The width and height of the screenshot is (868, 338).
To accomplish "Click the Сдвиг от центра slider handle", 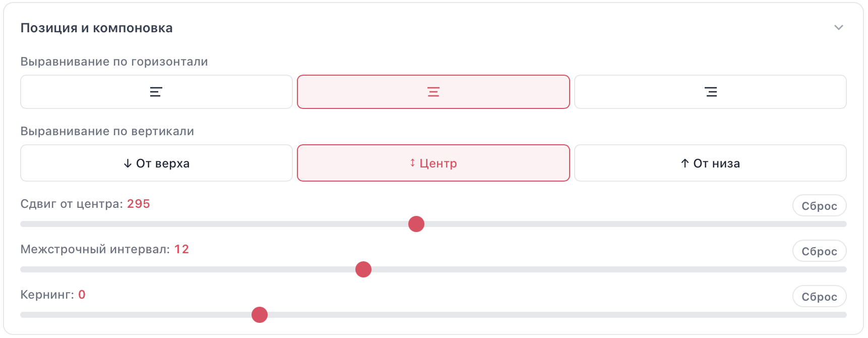I will click(x=416, y=224).
